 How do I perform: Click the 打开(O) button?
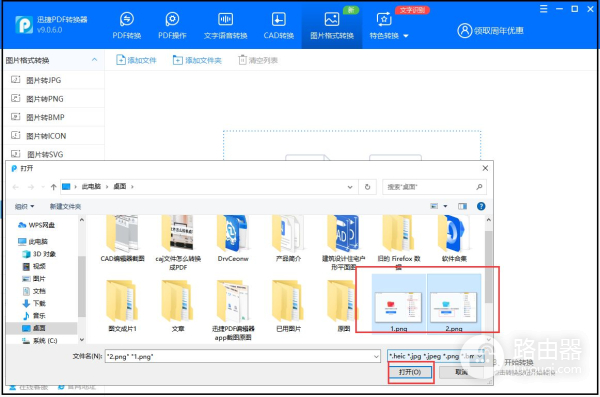410,372
